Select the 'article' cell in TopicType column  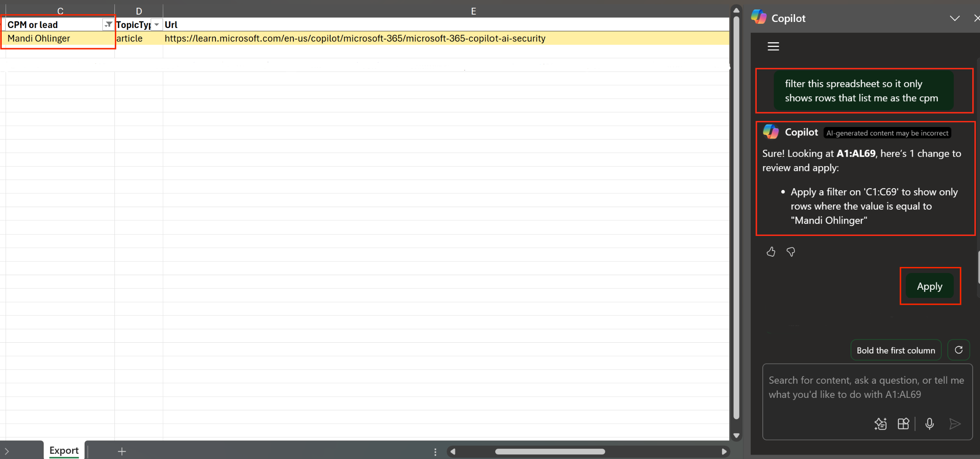point(139,38)
